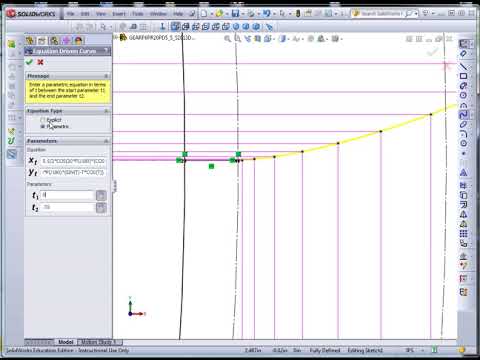This screenshot has width=480, height=360.
Task: Switch to the DimXpertManager tab
Action: tap(66, 41)
